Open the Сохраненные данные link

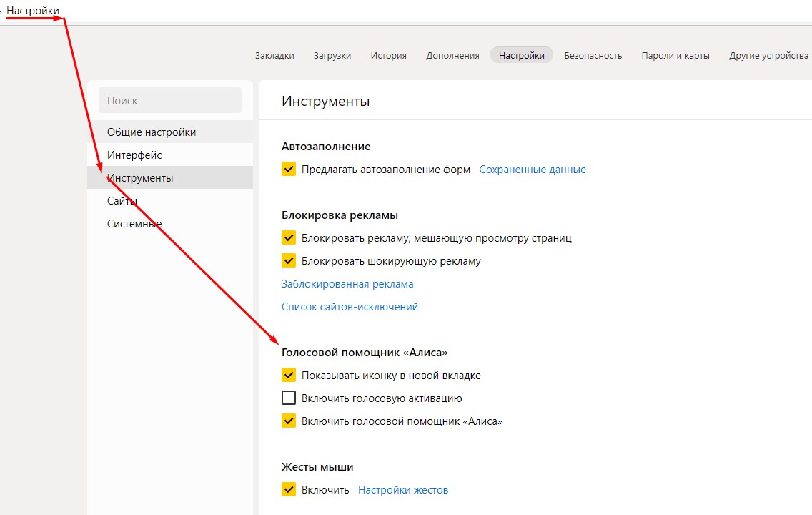click(533, 170)
